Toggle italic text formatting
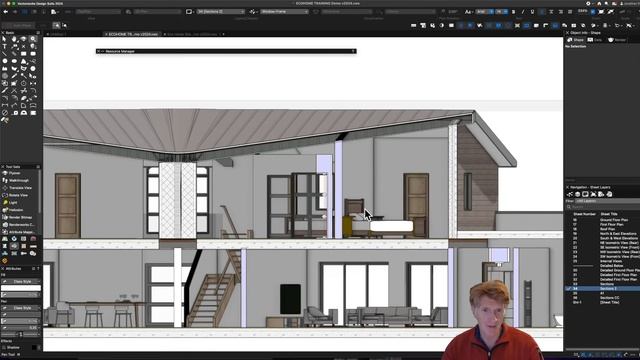Screen dimensions: 640x360 point(523,12)
